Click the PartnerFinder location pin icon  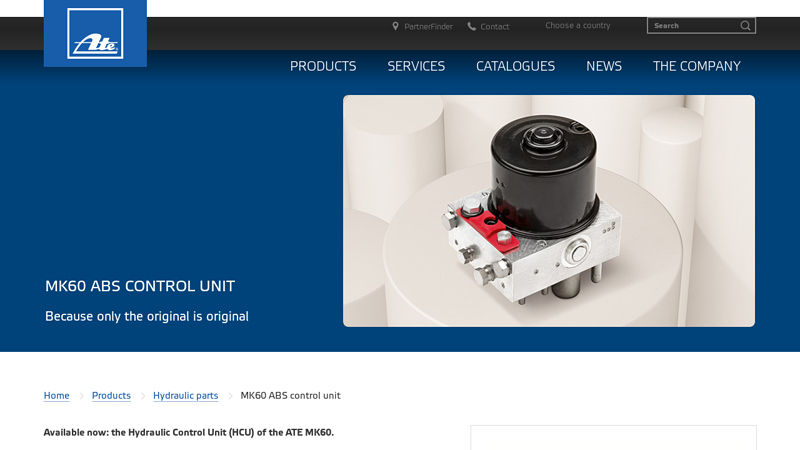(x=395, y=26)
